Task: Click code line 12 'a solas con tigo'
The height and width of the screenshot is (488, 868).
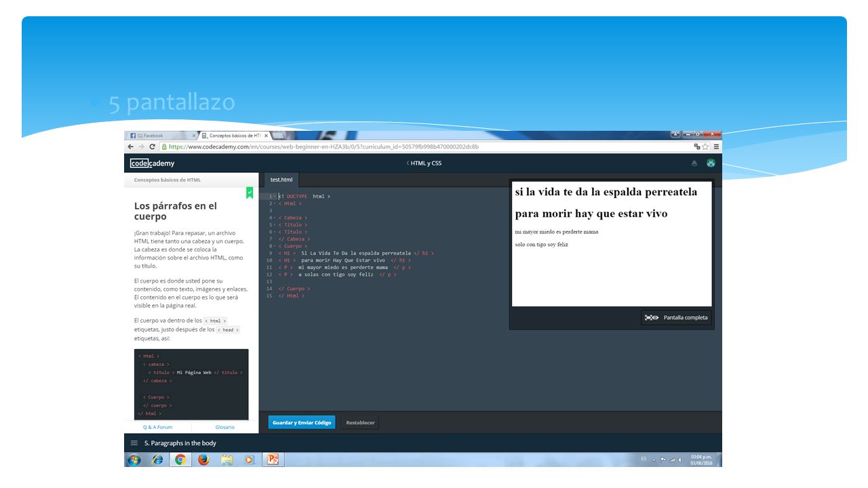Action: click(337, 274)
